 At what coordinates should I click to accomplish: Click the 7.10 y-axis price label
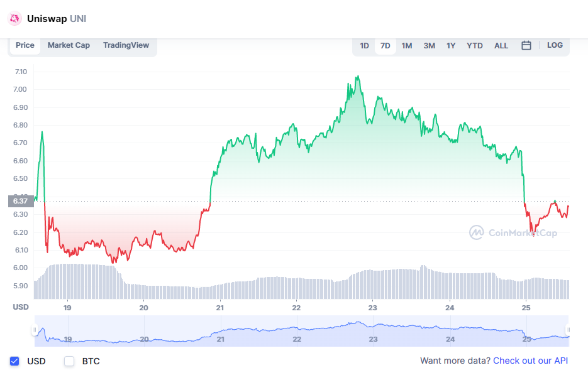(21, 72)
